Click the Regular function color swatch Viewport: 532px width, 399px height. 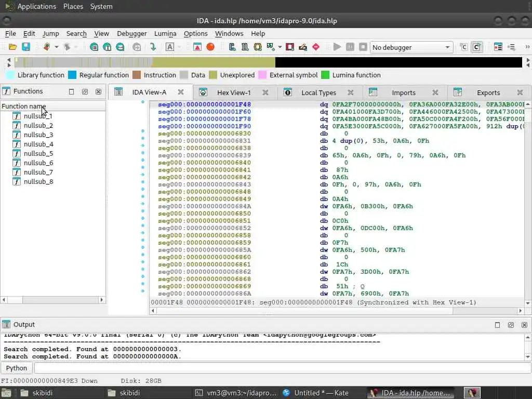pyautogui.click(x=72, y=75)
